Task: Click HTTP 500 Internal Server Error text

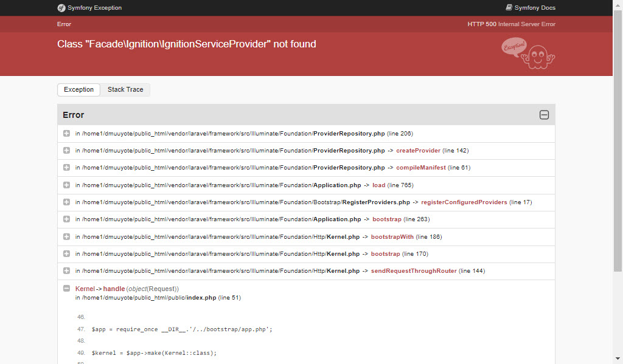Action: 511,24
